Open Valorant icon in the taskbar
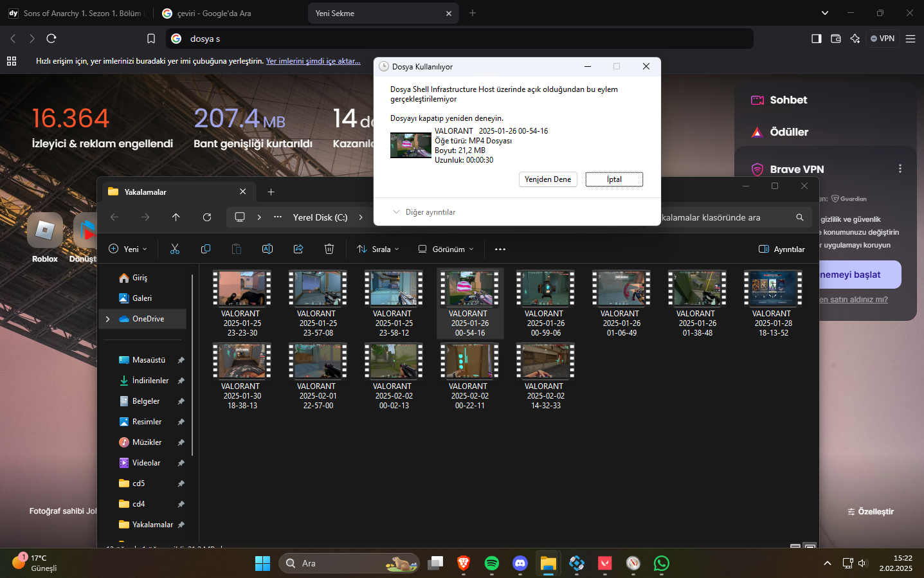 (605, 563)
